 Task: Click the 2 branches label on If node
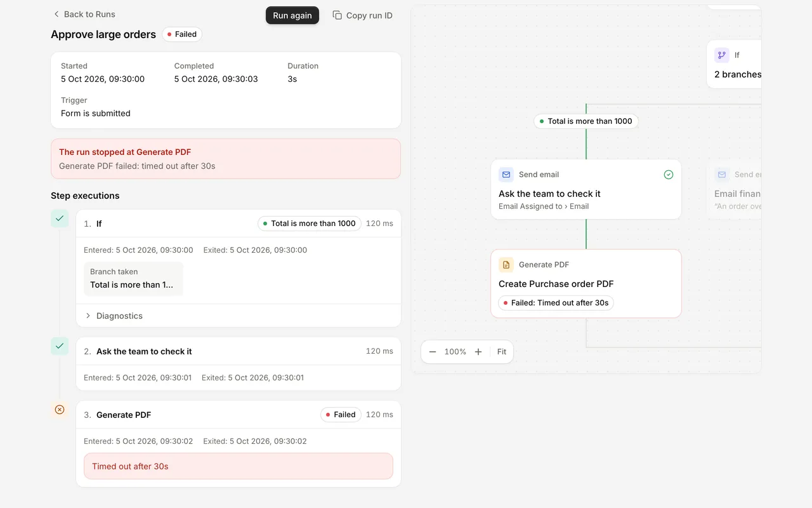(x=738, y=74)
